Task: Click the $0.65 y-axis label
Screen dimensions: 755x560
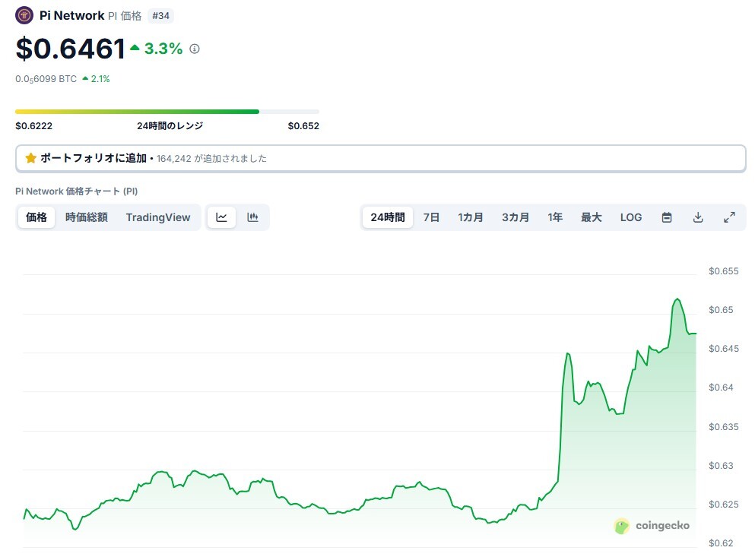Action: [721, 310]
